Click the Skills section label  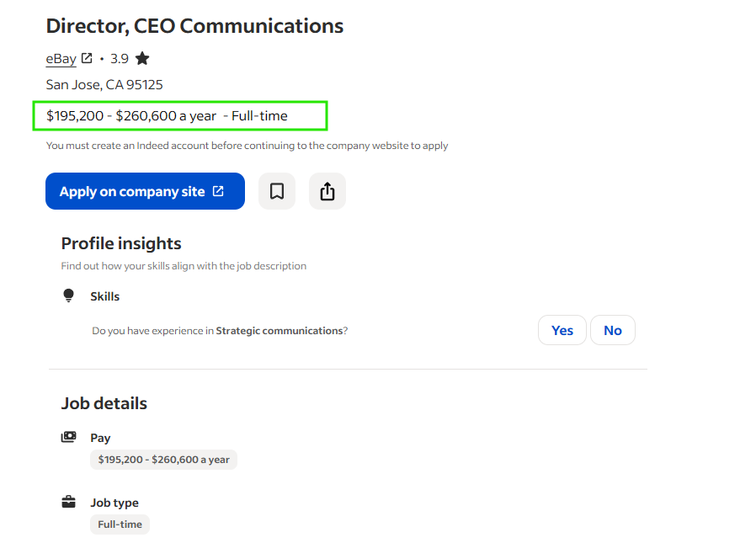pos(105,296)
